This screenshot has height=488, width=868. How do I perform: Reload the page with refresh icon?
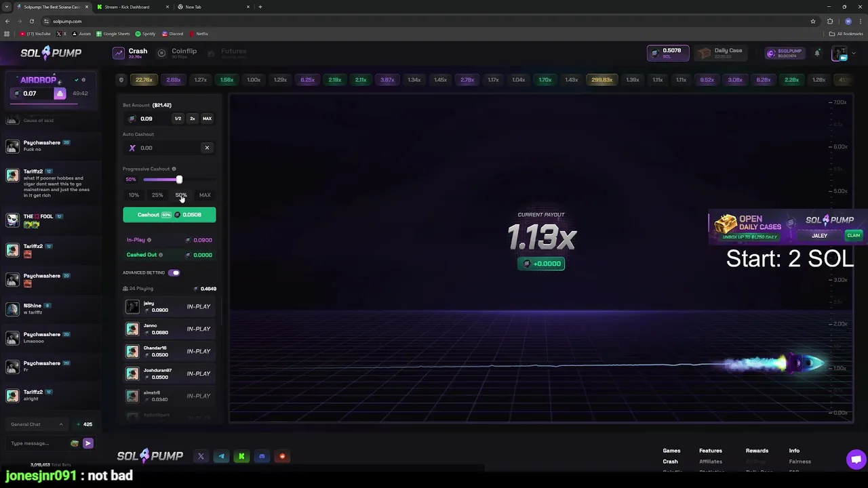tap(31, 21)
